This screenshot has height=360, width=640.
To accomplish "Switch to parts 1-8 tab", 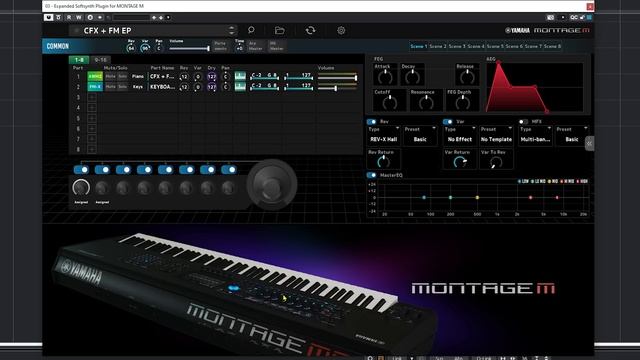I will click(79, 60).
